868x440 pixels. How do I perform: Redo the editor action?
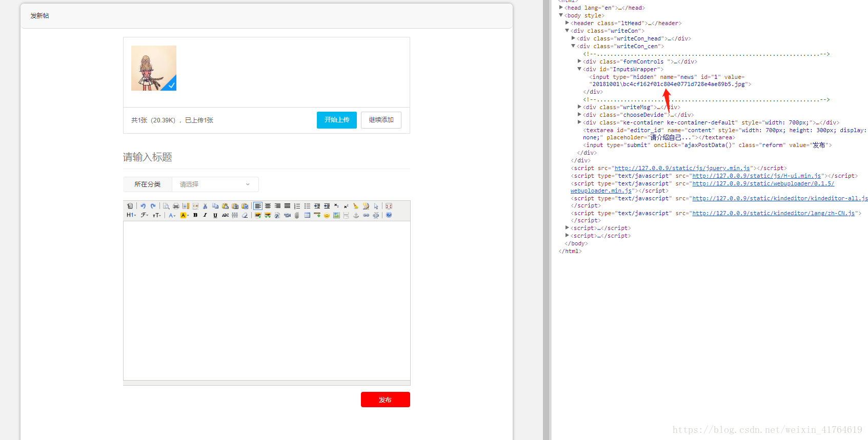[x=153, y=206]
